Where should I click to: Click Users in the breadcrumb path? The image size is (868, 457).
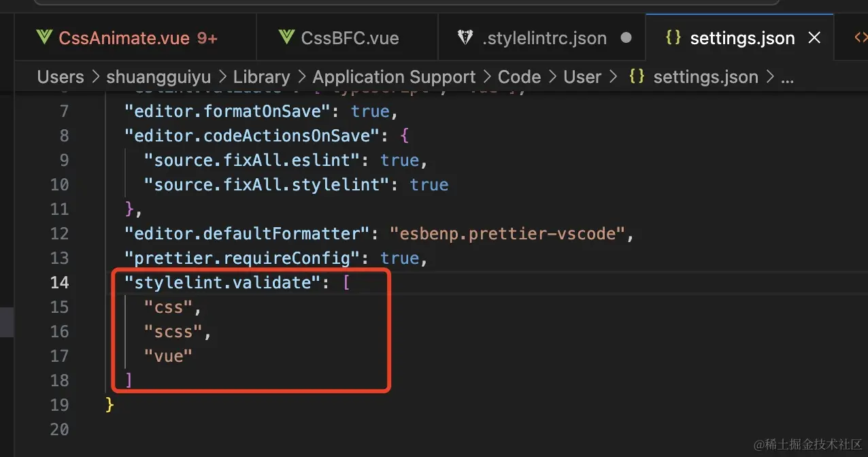(x=60, y=77)
